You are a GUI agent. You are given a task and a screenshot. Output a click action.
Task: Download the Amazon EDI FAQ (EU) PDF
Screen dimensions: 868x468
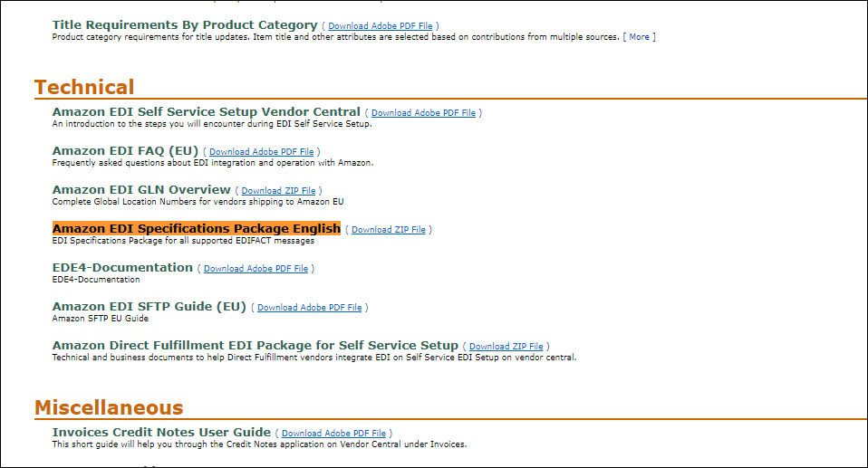coord(261,151)
